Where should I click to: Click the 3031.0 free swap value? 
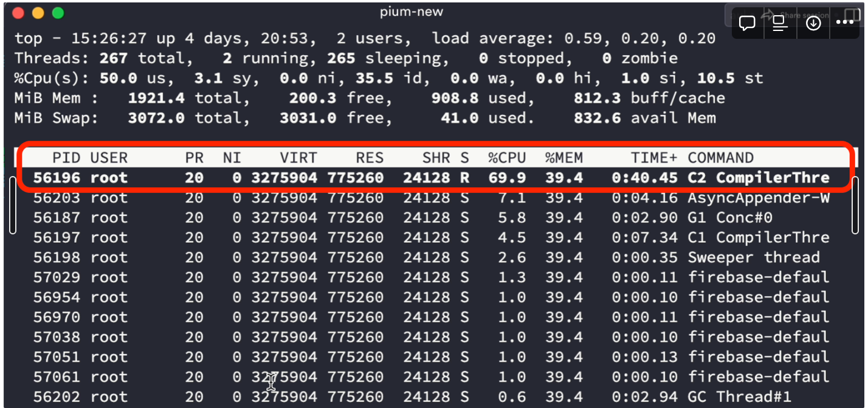(x=308, y=118)
